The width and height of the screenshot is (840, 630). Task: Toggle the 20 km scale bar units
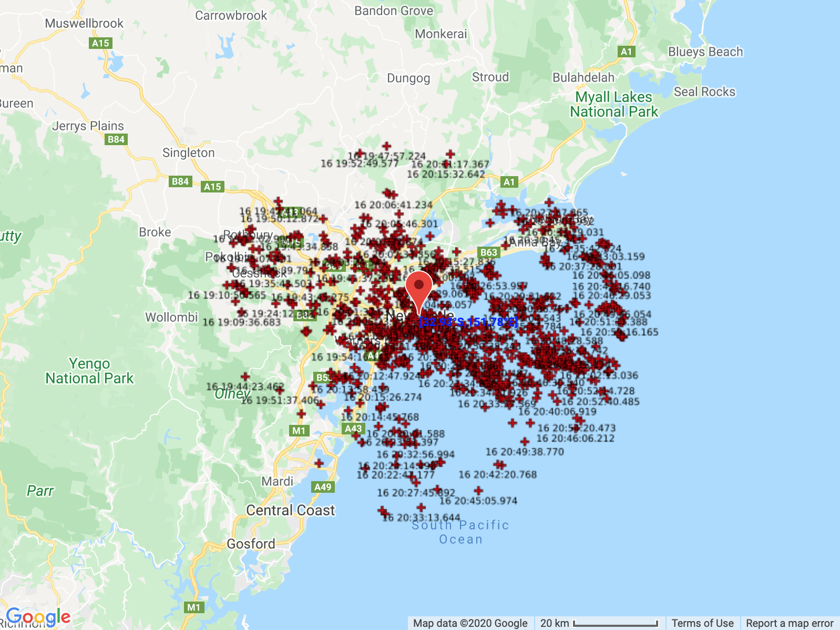click(599, 623)
